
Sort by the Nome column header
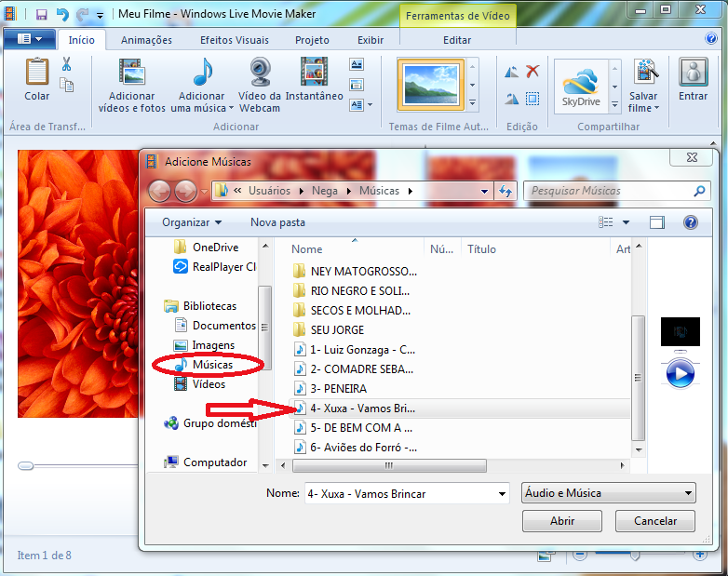point(307,249)
